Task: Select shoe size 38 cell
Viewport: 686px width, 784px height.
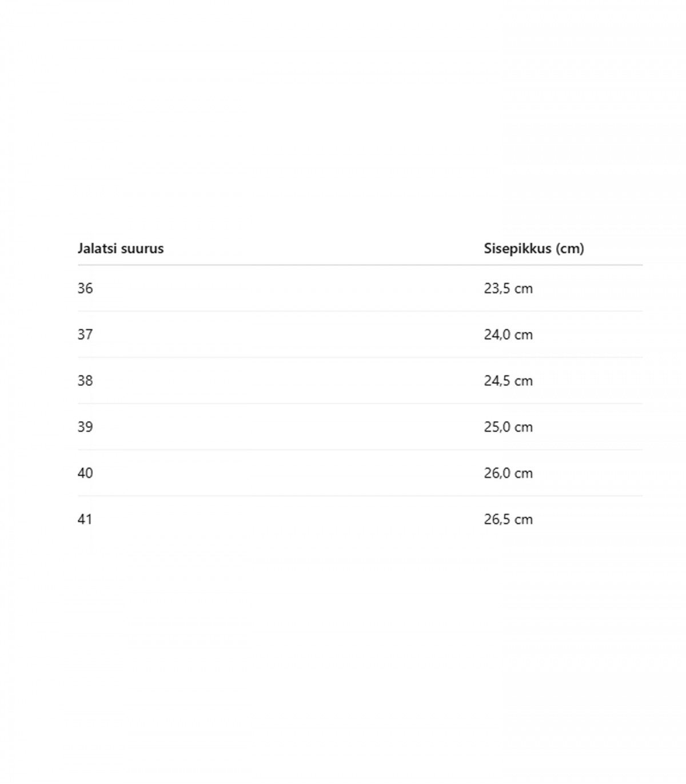Action: (85, 381)
